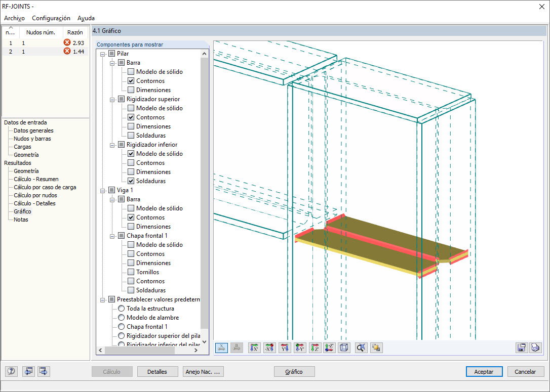This screenshot has width=550, height=392.
Task: Open the Archivo menu
Action: coord(14,18)
